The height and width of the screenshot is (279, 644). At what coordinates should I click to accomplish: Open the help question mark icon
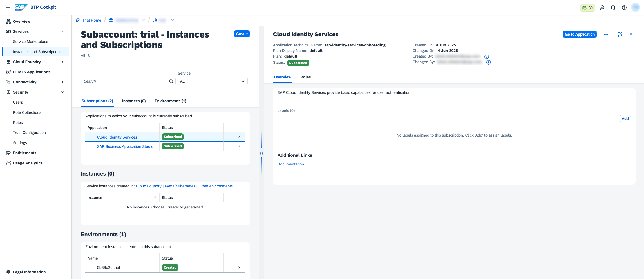click(x=624, y=8)
